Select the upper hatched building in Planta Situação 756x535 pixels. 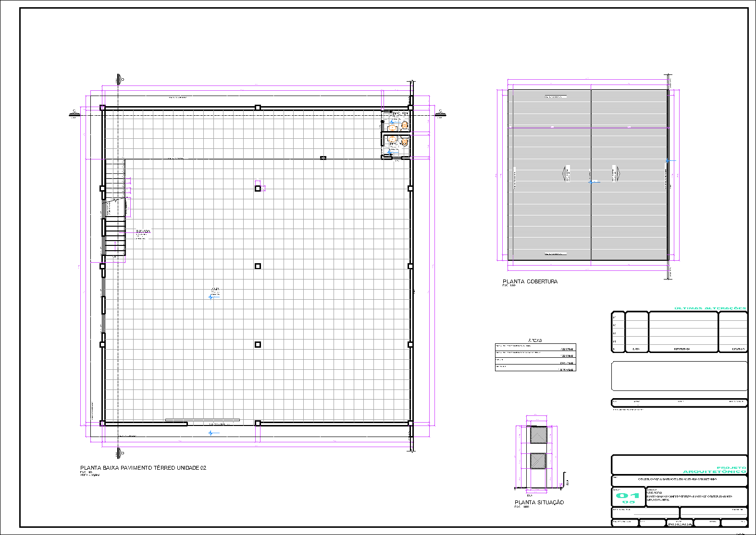tap(538, 435)
